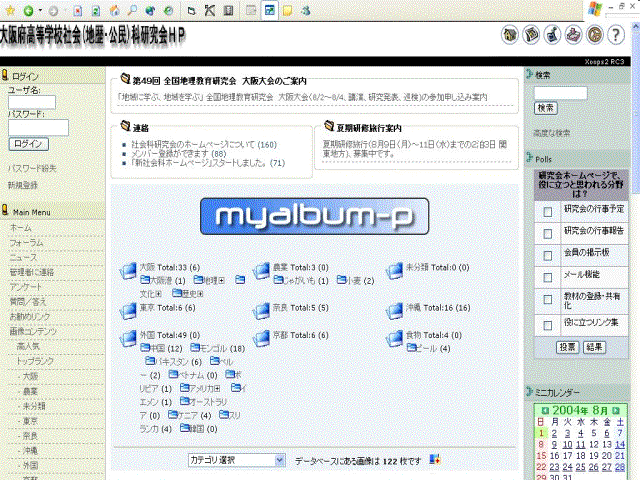Click the search text field in 検索 block
Image resolution: width=640 pixels, height=480 pixels.
point(561,93)
